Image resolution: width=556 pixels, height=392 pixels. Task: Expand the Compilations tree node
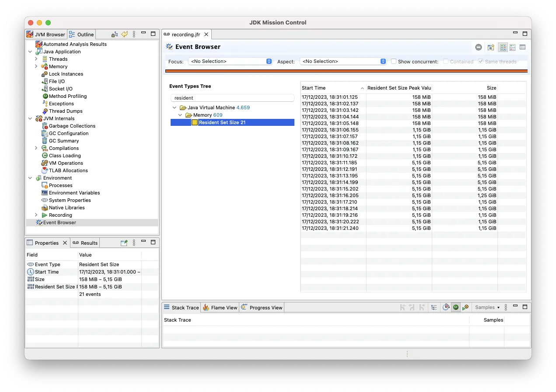(x=36, y=148)
